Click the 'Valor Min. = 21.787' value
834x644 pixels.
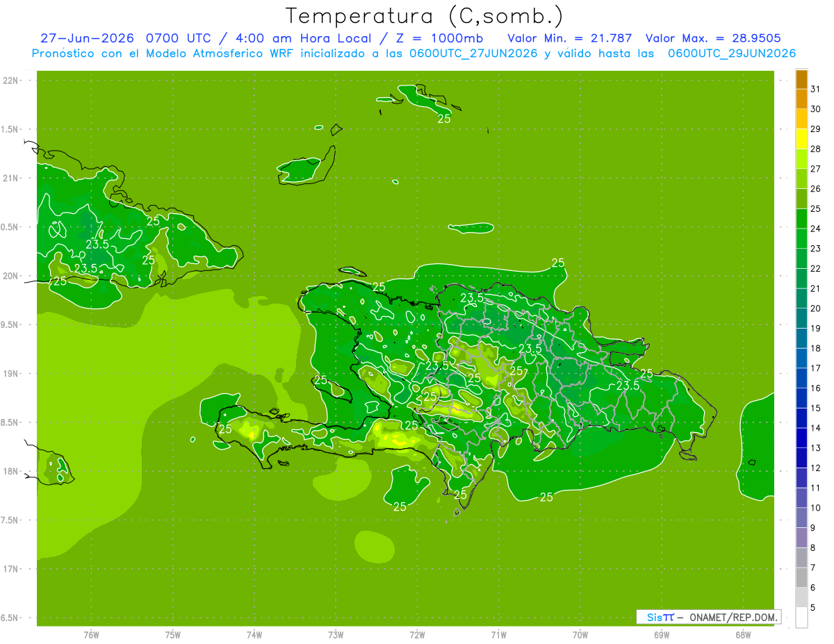[x=570, y=38]
